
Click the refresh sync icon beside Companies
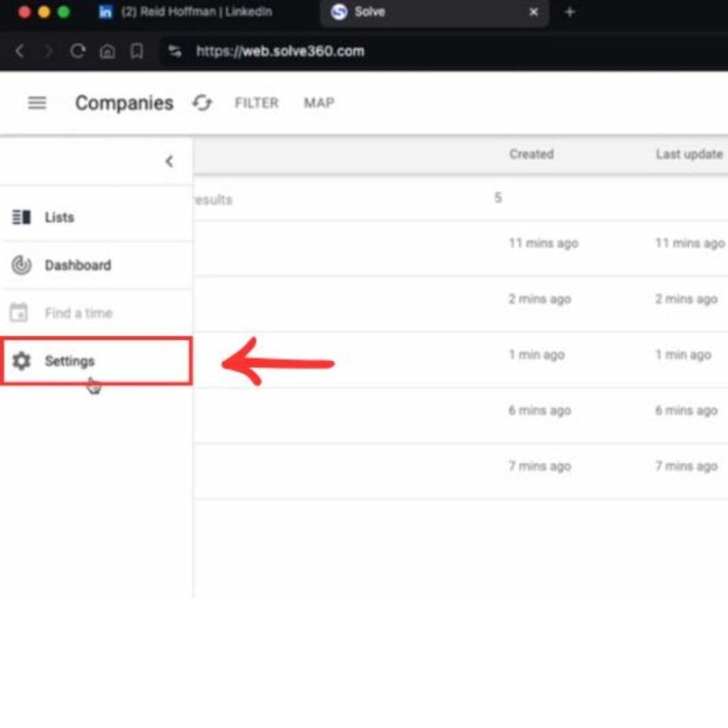[202, 102]
